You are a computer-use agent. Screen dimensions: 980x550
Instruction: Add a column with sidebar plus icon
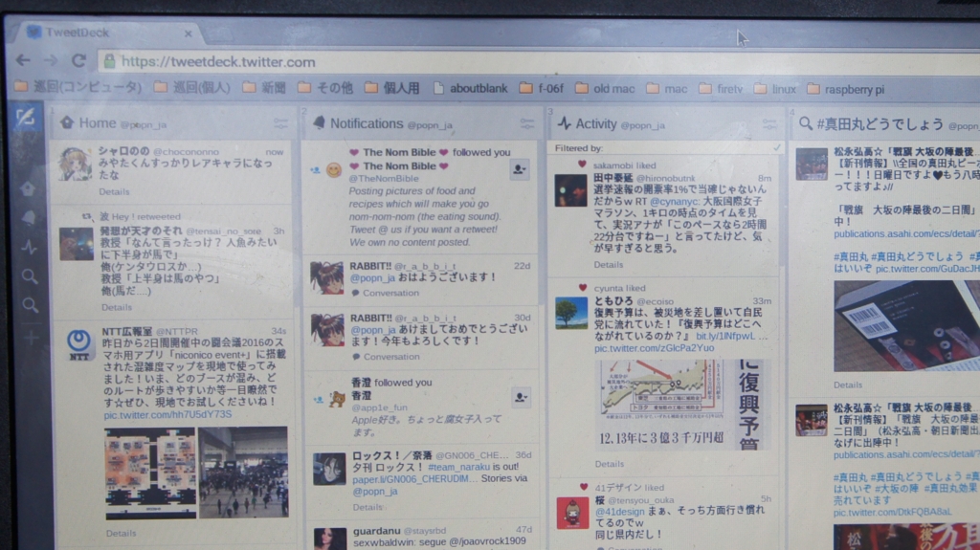[32, 338]
